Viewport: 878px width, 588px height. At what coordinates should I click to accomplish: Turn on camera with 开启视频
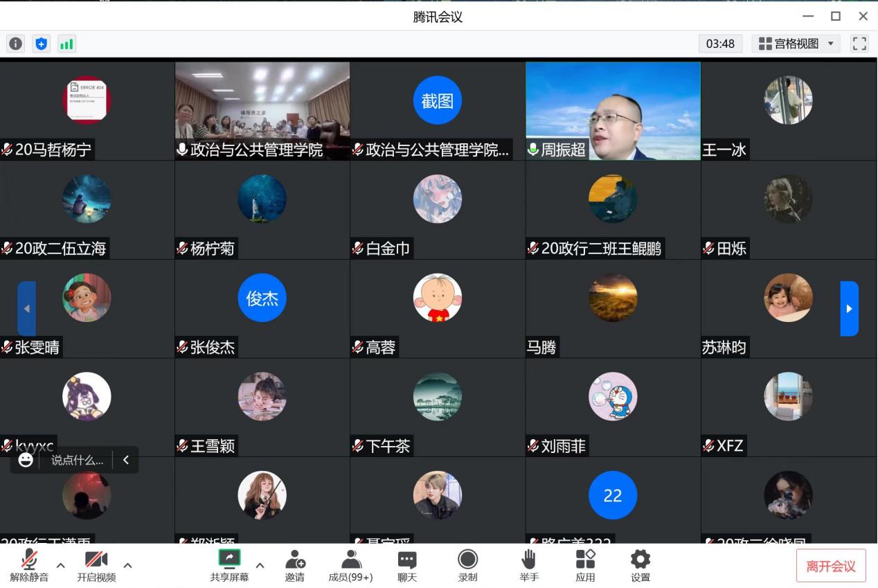[x=96, y=565]
